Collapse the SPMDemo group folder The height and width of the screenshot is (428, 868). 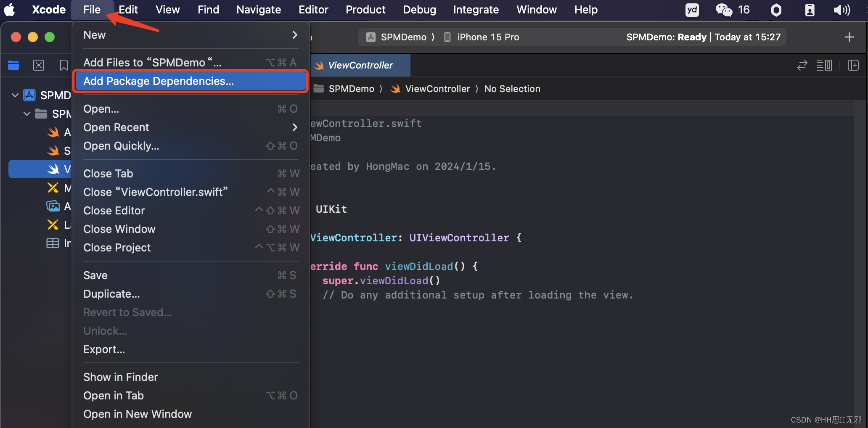coord(27,114)
